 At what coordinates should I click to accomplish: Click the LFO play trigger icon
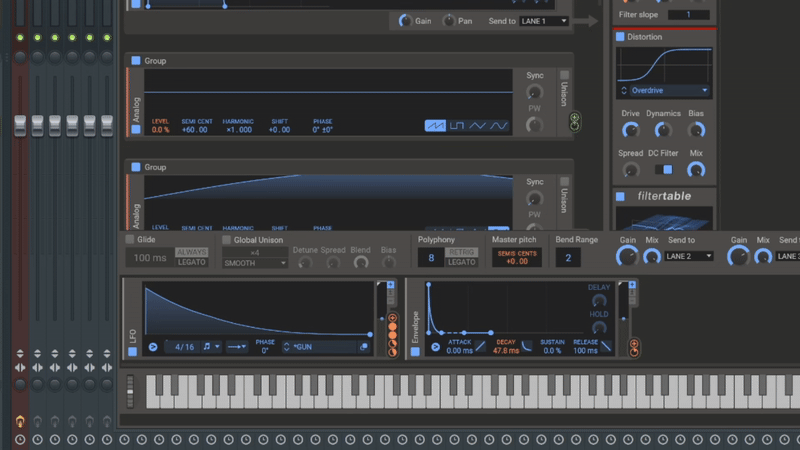[x=154, y=347]
